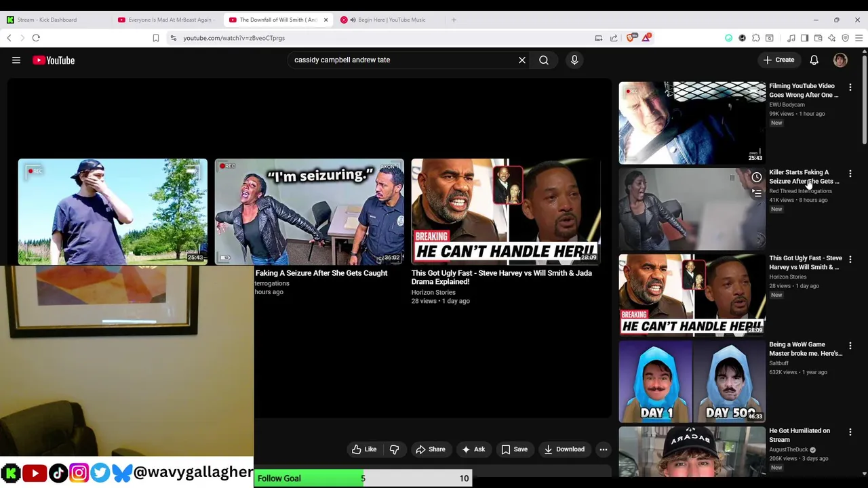Open the browser main menu
Image resolution: width=868 pixels, height=488 pixels.
(x=859, y=38)
